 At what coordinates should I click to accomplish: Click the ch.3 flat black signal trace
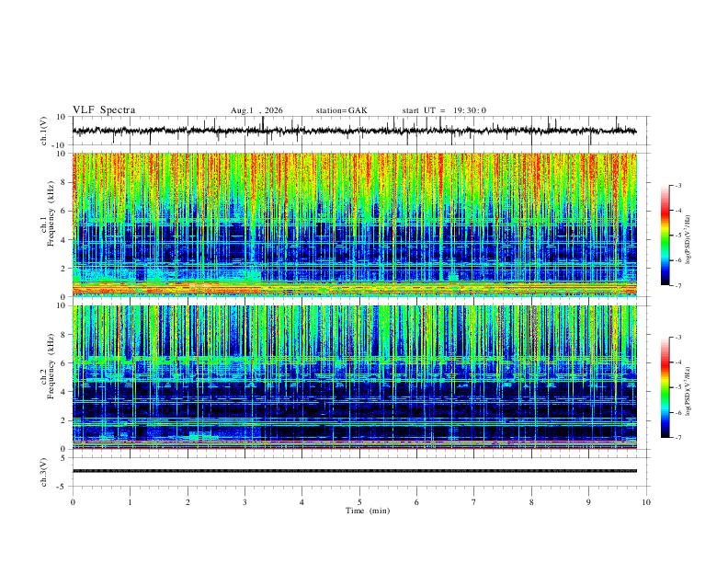tap(355, 471)
